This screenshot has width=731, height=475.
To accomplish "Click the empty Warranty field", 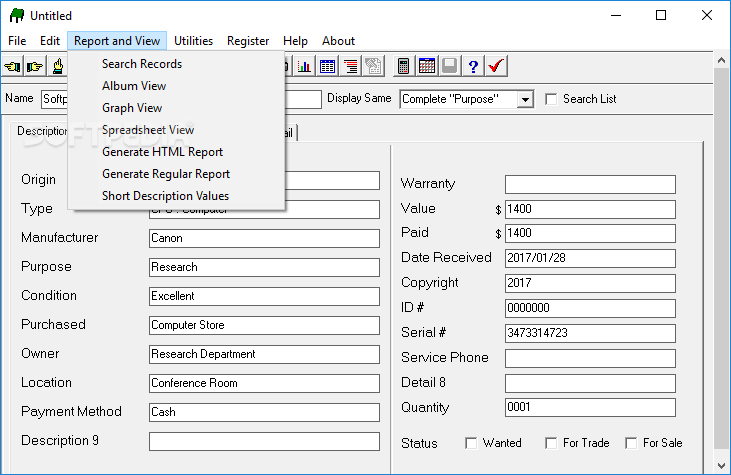I will 590,185.
